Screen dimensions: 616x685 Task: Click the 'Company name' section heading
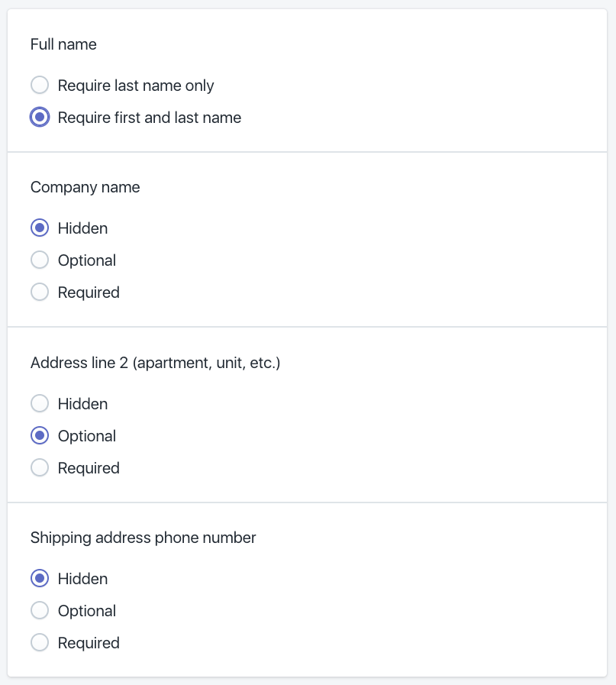tap(85, 187)
